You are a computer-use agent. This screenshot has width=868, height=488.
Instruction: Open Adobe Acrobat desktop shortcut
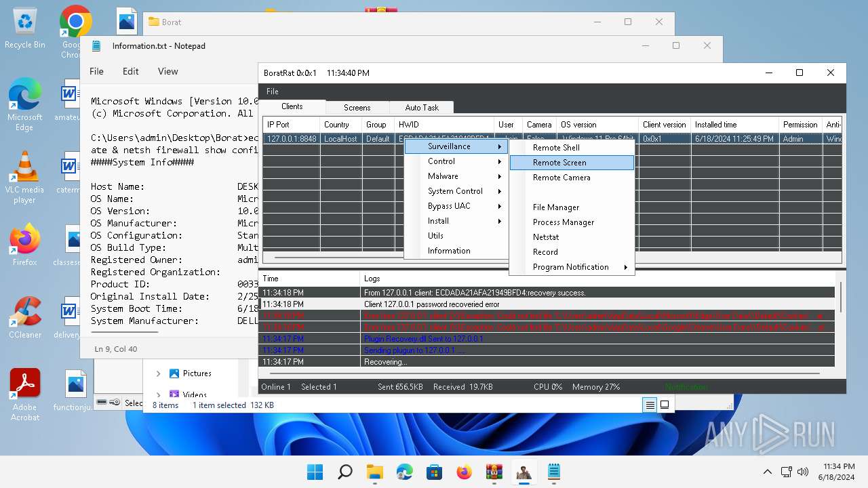[x=25, y=394]
